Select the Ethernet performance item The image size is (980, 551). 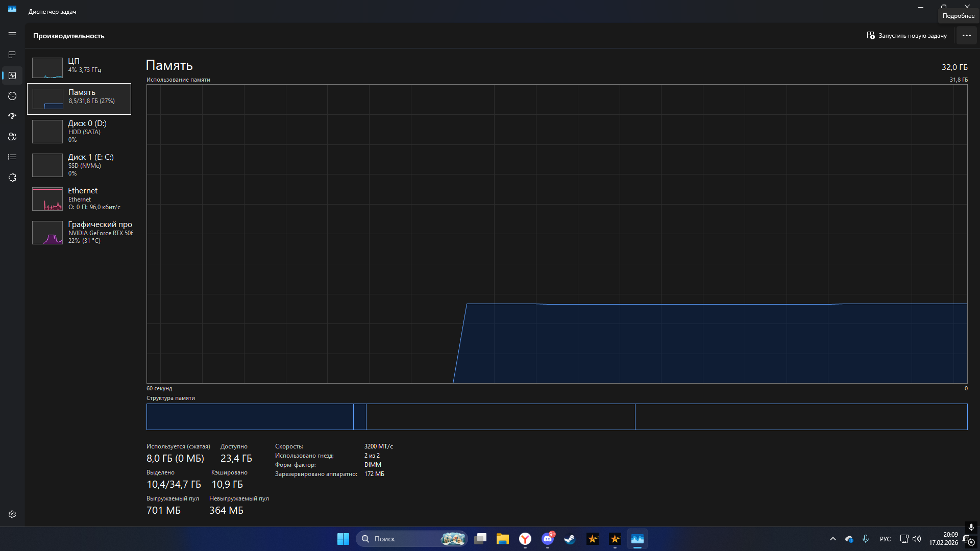(x=79, y=198)
